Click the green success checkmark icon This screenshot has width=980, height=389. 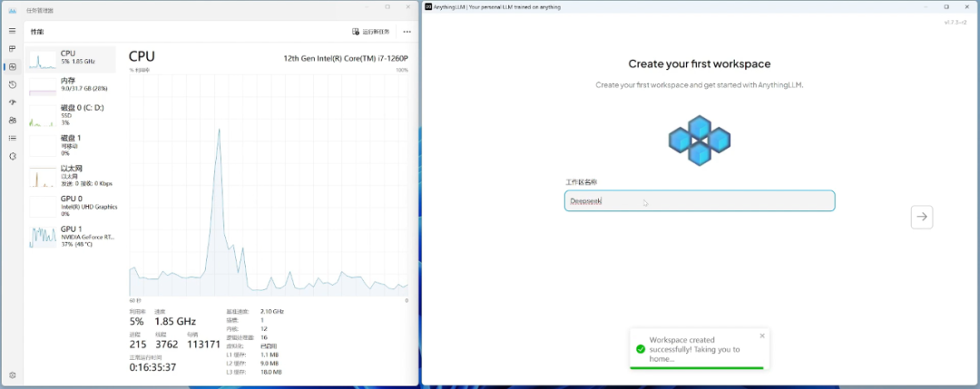point(640,349)
